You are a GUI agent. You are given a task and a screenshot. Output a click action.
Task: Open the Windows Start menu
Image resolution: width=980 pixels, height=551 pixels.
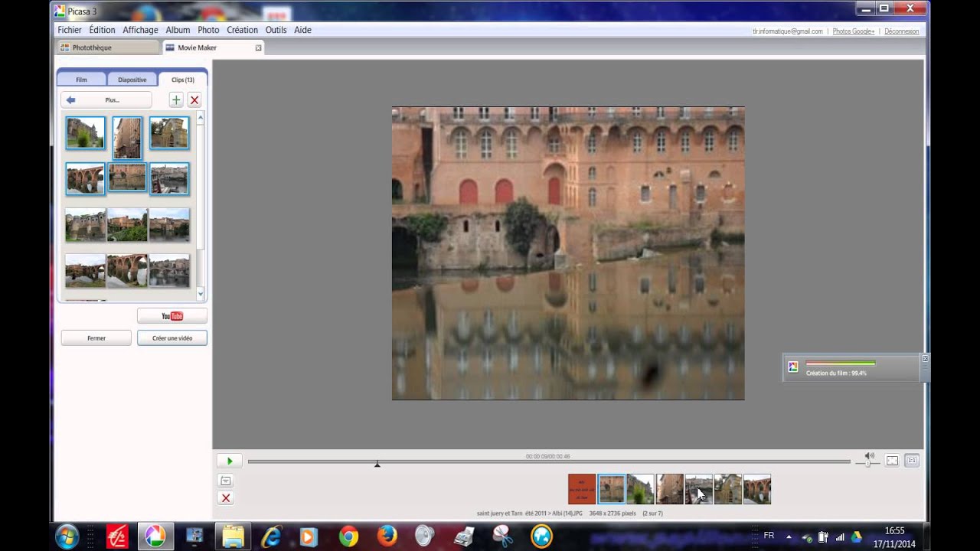[67, 536]
